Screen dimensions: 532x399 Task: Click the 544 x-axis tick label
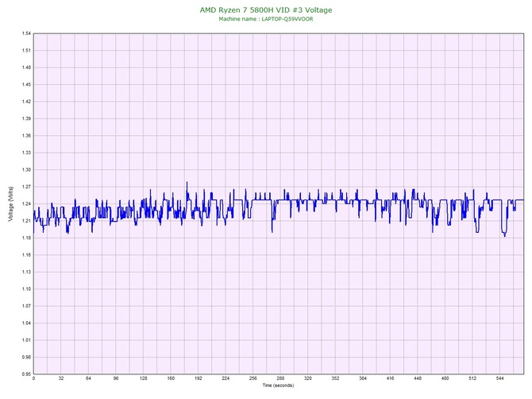click(500, 378)
